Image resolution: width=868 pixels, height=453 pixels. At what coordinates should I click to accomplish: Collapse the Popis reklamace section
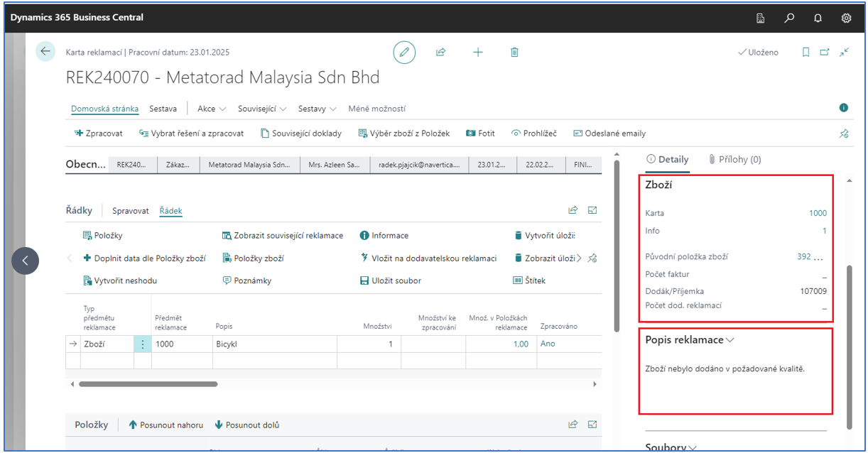pyautogui.click(x=731, y=340)
